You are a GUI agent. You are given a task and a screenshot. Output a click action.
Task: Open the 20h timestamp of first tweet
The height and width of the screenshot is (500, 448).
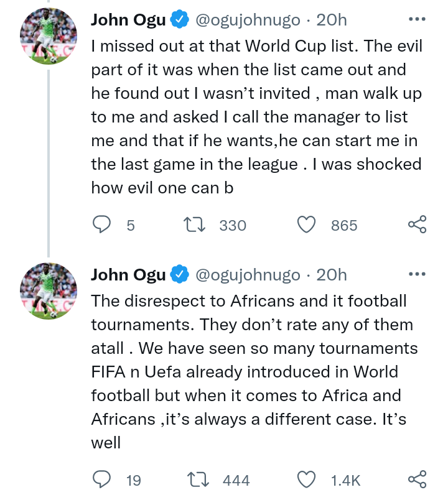tap(332, 20)
